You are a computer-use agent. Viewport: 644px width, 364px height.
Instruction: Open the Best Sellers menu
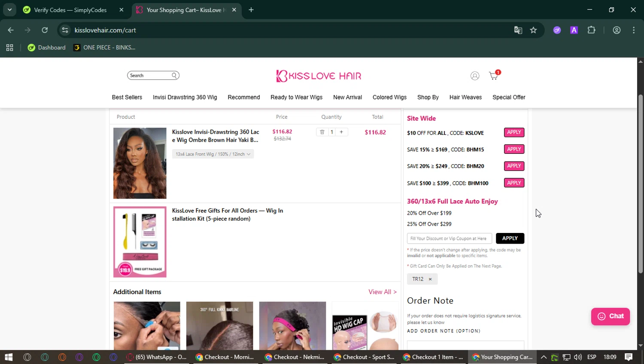click(x=127, y=97)
